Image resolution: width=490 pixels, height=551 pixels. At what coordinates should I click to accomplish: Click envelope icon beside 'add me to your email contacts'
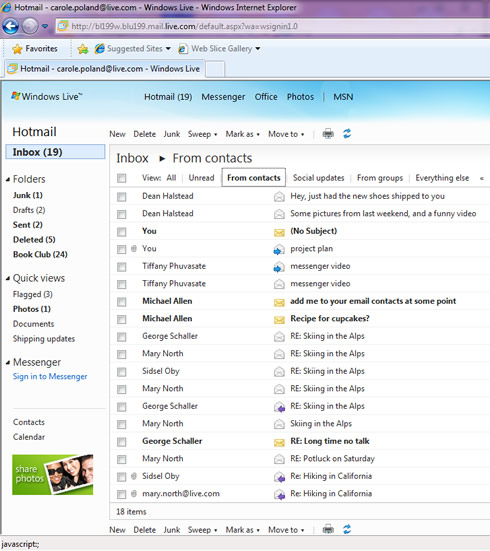(279, 302)
